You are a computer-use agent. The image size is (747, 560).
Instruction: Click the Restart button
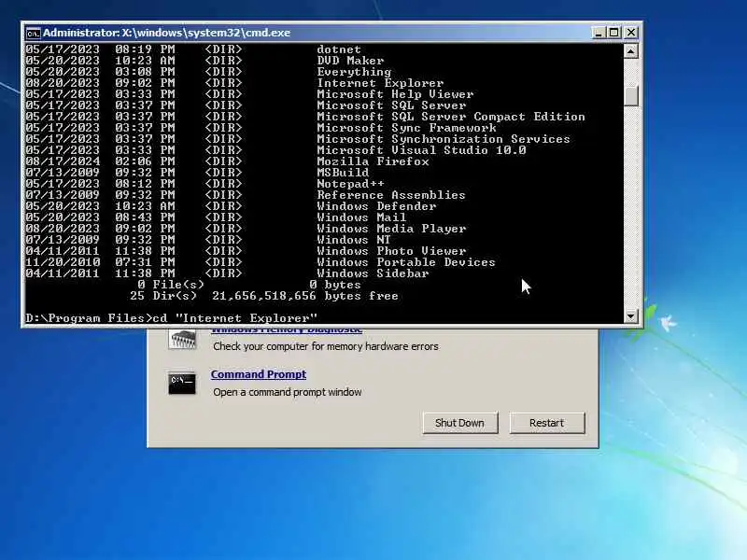tap(547, 423)
